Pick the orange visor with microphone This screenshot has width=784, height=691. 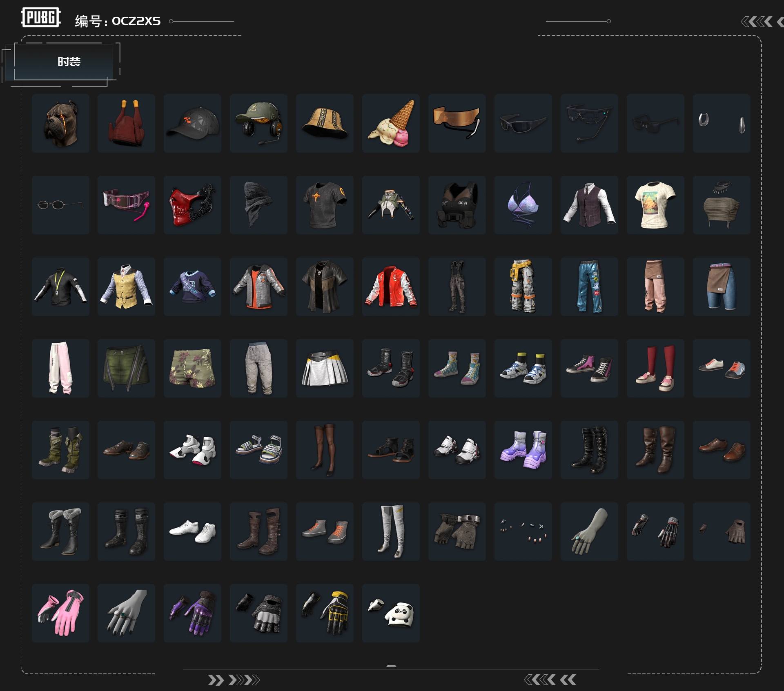pyautogui.click(x=457, y=123)
